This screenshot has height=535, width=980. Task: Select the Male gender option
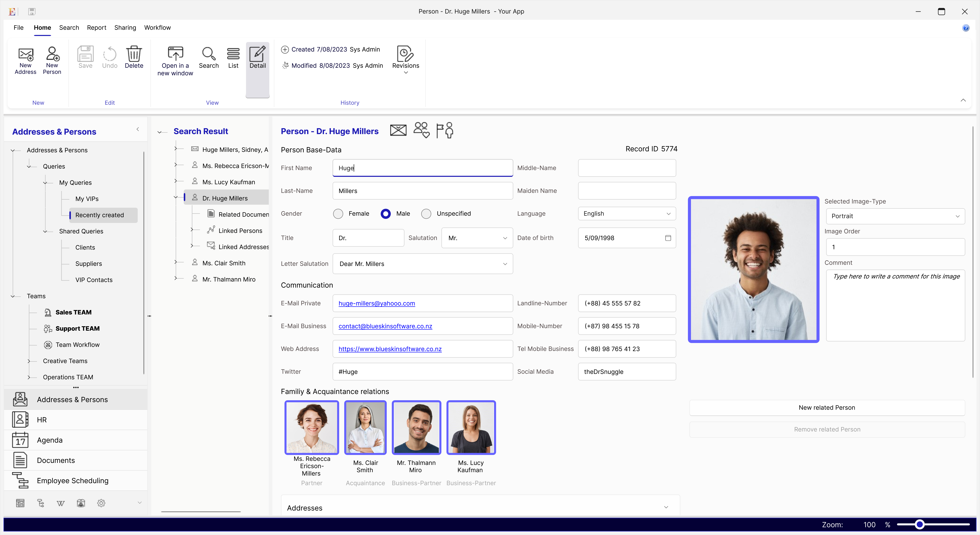[385, 214]
